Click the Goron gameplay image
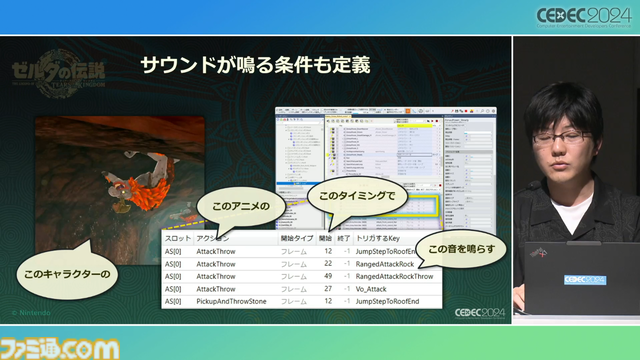Screen dimensions: 640x360 pos(120,190)
